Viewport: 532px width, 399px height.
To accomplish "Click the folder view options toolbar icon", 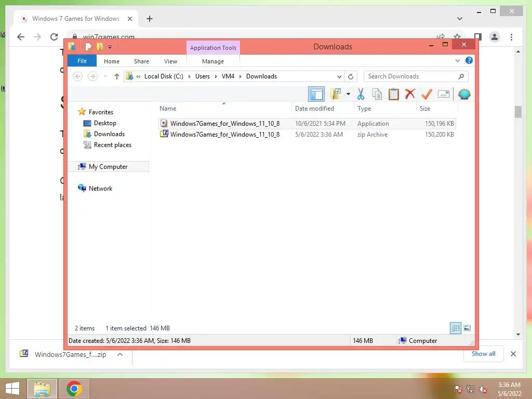I will (x=336, y=94).
